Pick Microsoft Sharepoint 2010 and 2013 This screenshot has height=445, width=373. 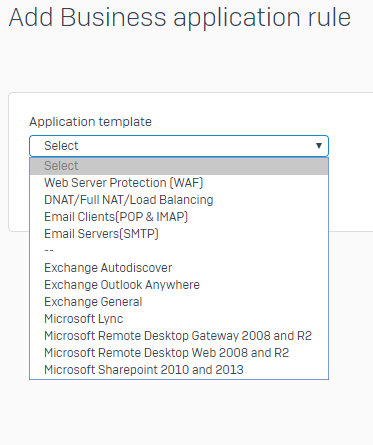[179, 370]
